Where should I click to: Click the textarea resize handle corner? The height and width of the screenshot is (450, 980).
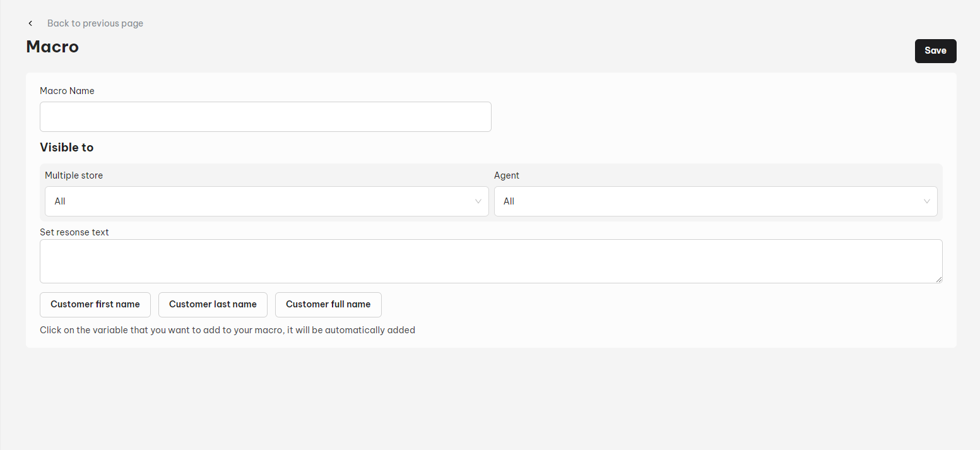point(939,280)
